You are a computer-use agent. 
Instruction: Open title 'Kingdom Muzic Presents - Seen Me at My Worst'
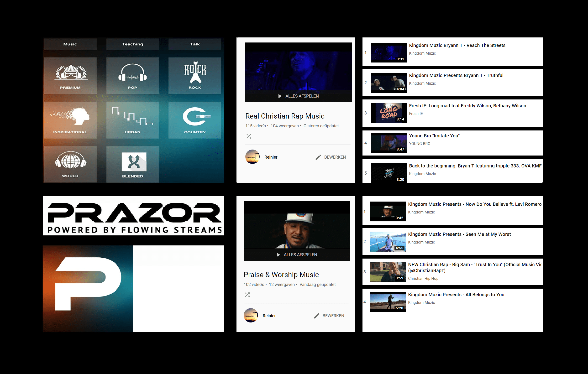459,234
